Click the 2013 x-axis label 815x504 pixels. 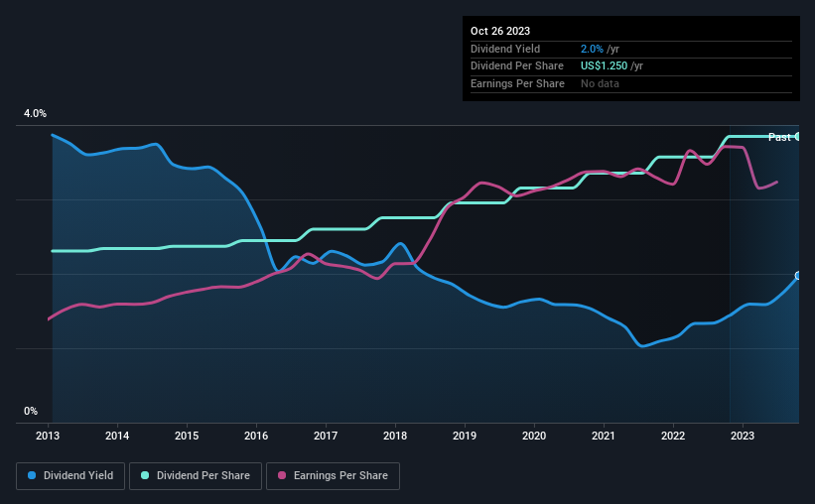(48, 436)
